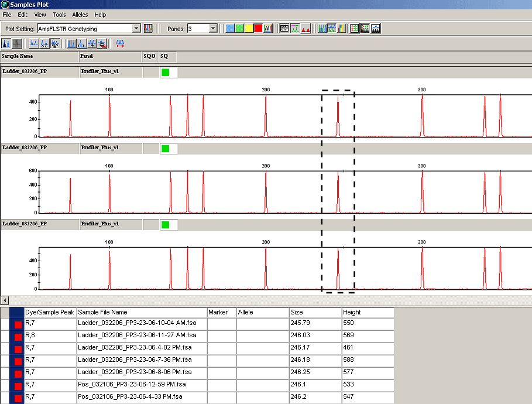Click the blue-green overlaid peaks icon
The height and width of the screenshot is (404, 532).
[322, 29]
